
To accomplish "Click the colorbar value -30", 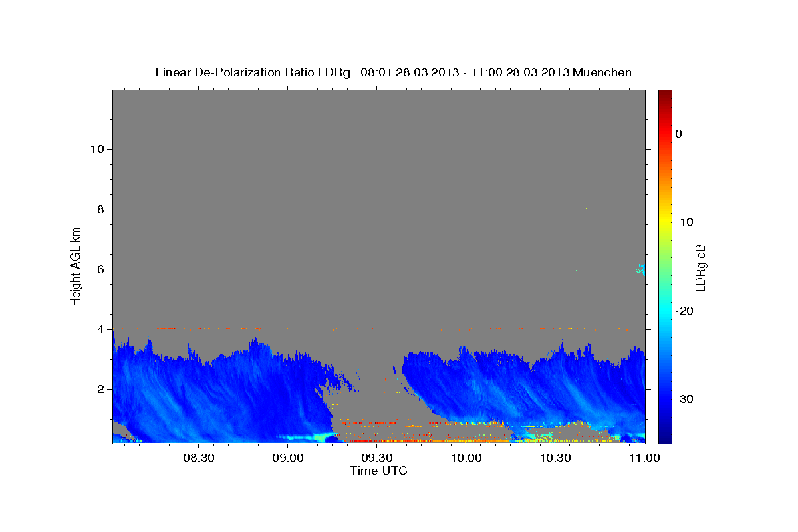I will tap(684, 399).
